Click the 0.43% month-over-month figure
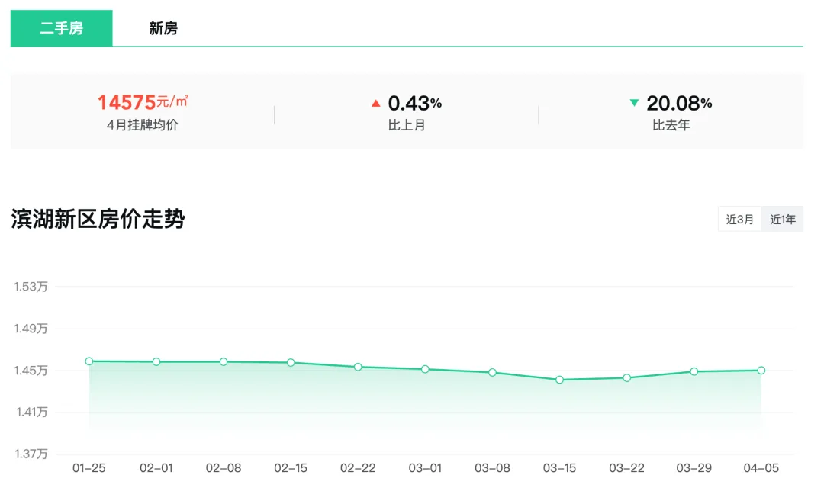Viewport: 824px width, 504px height. 414,103
